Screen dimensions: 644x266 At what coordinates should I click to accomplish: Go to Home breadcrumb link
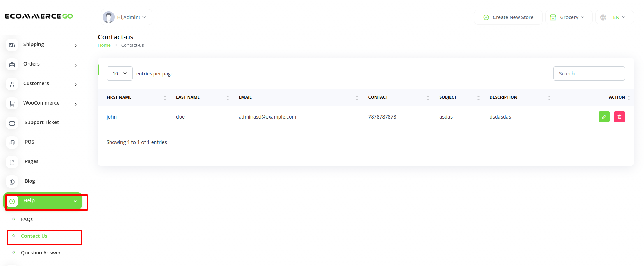tap(104, 45)
